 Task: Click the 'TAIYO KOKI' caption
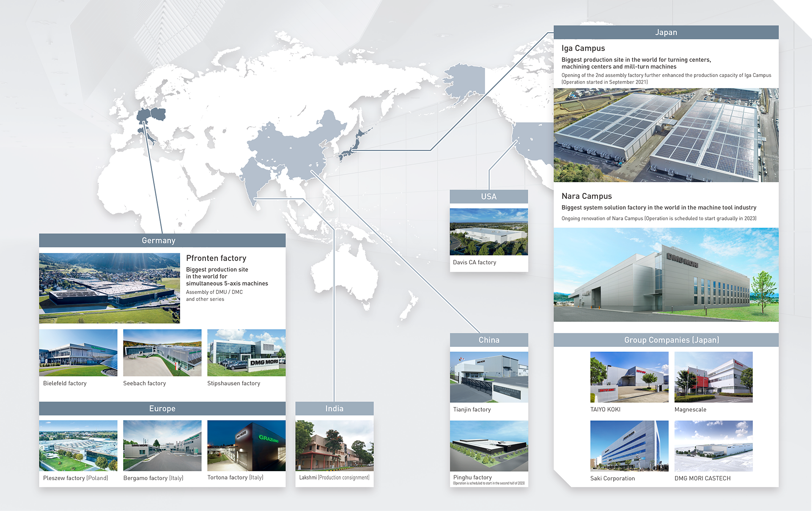pos(606,409)
